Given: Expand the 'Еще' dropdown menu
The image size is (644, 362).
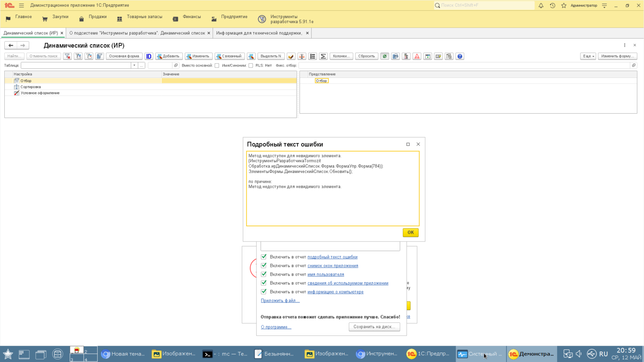Looking at the screenshot, I should 588,56.
